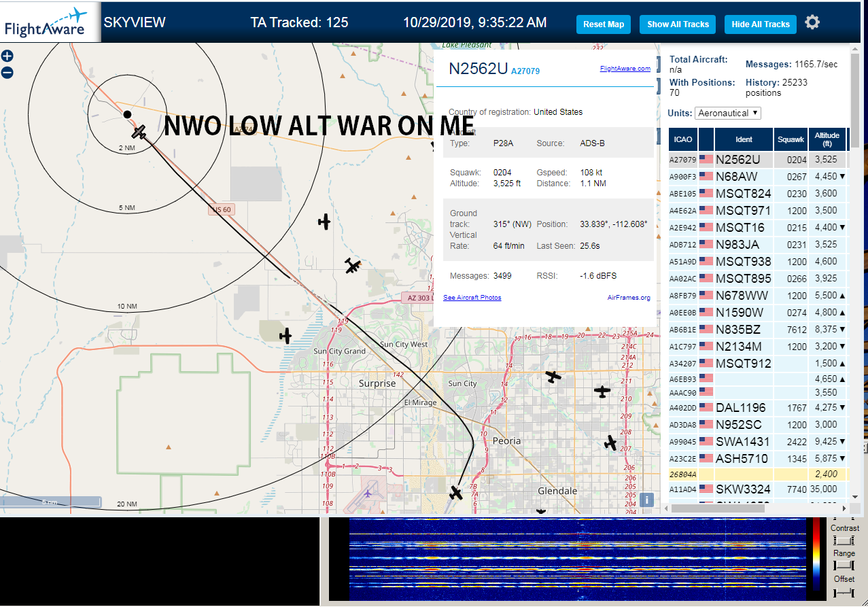The image size is (868, 607).
Task: Click the US flag in the N68AW row
Action: 706,177
